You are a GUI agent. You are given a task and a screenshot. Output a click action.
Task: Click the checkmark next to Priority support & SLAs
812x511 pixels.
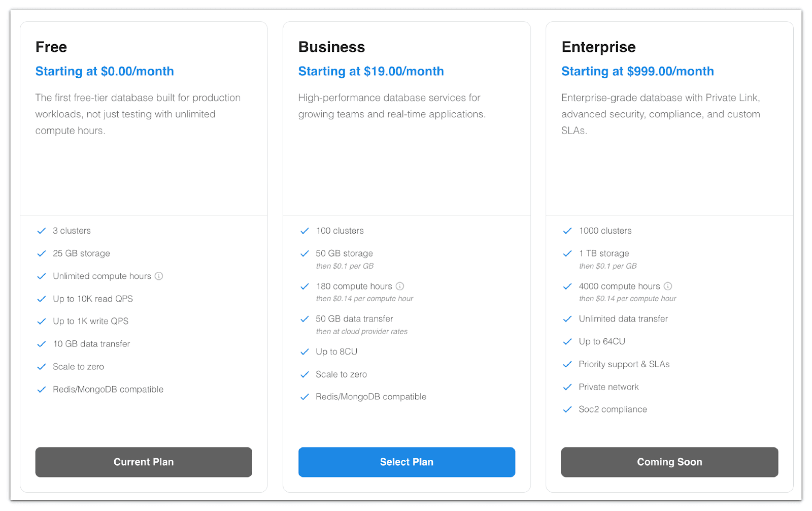tap(567, 364)
